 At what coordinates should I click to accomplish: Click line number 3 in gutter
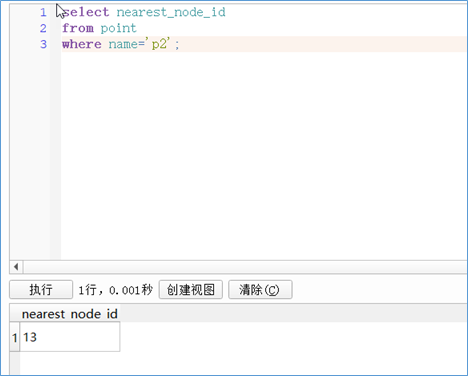pos(43,44)
